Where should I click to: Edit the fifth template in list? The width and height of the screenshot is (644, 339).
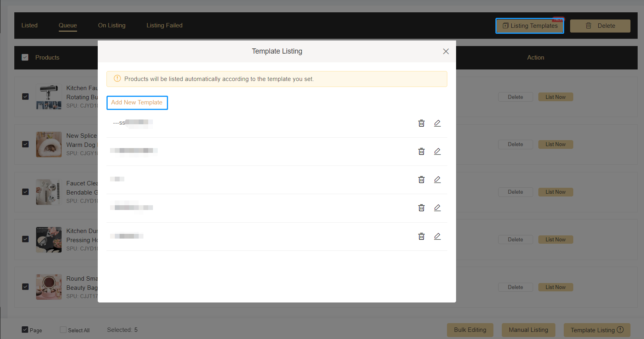[437, 237]
